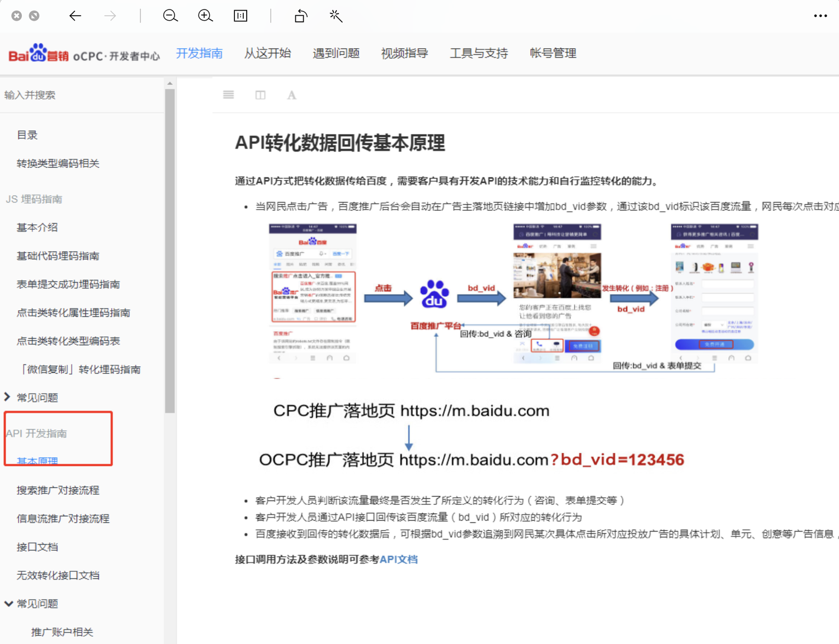Switch to the 视频指导 tab

point(404,53)
